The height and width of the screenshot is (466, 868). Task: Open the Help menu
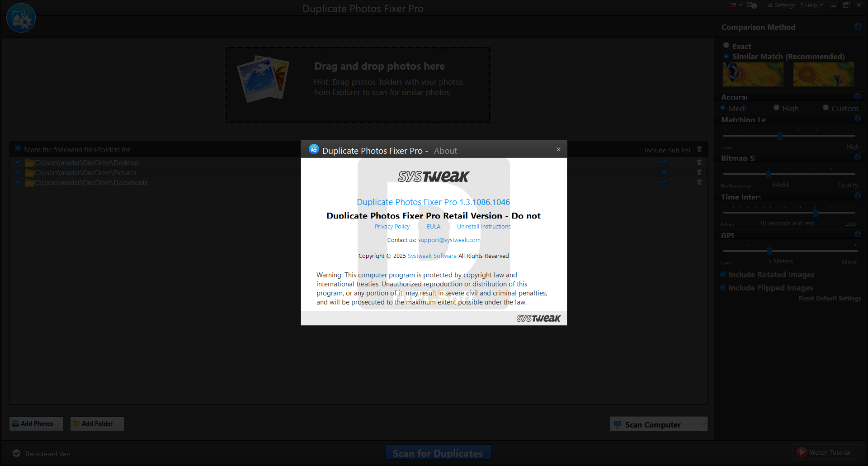pyautogui.click(x=811, y=5)
